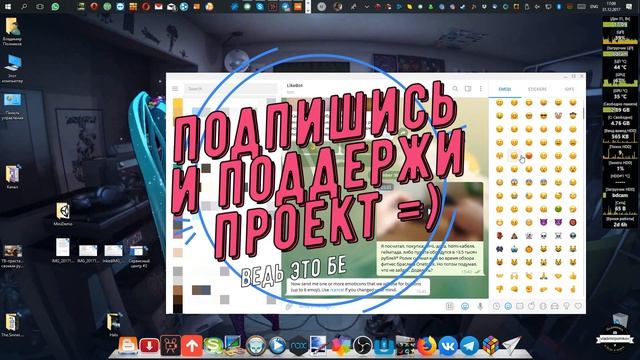The image size is (640, 360).
Task: Pick the folded hands emoji
Action: click(543, 276)
